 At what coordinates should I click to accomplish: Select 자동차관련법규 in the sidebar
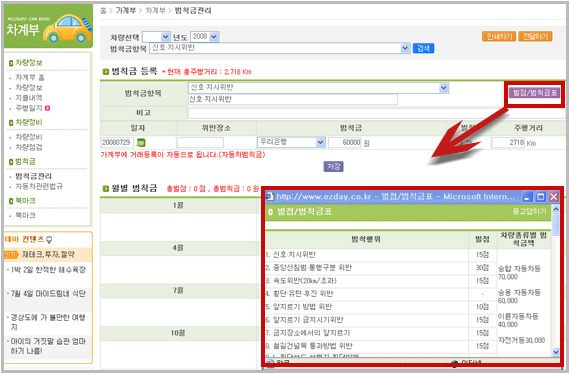tap(39, 186)
